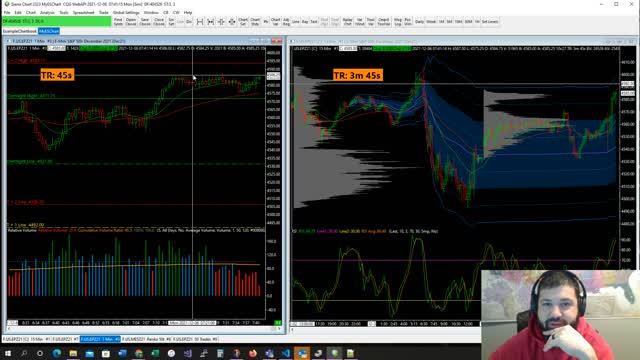Image resolution: width=640 pixels, height=360 pixels.
Task: Click the Find Symbol toolbar button
Action: pos(118,22)
